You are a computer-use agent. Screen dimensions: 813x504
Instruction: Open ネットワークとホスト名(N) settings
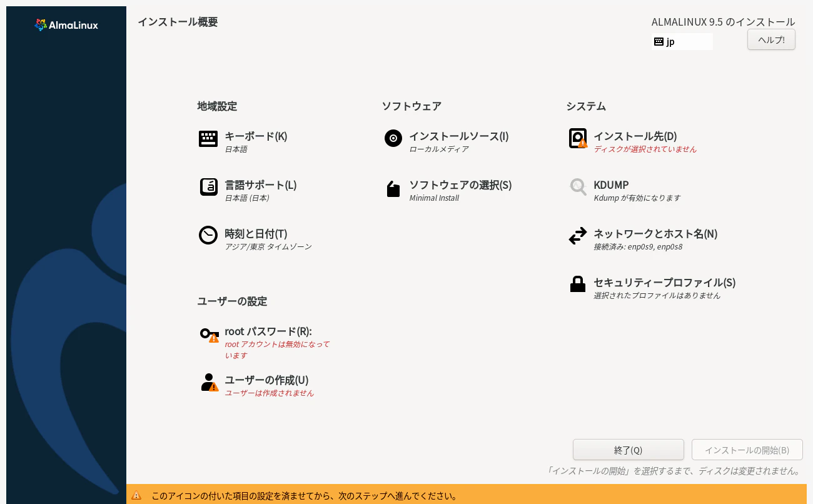tap(655, 234)
